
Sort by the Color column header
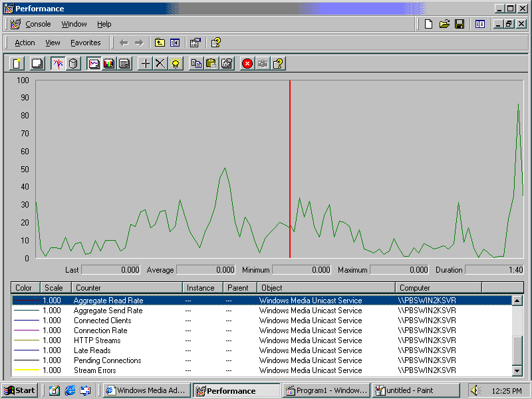point(26,288)
